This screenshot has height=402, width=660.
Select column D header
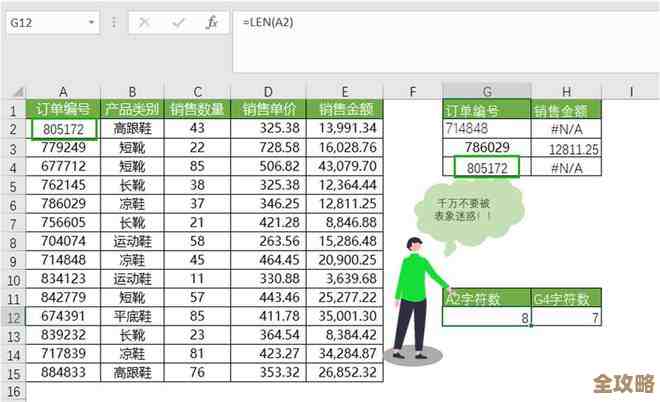(x=268, y=91)
